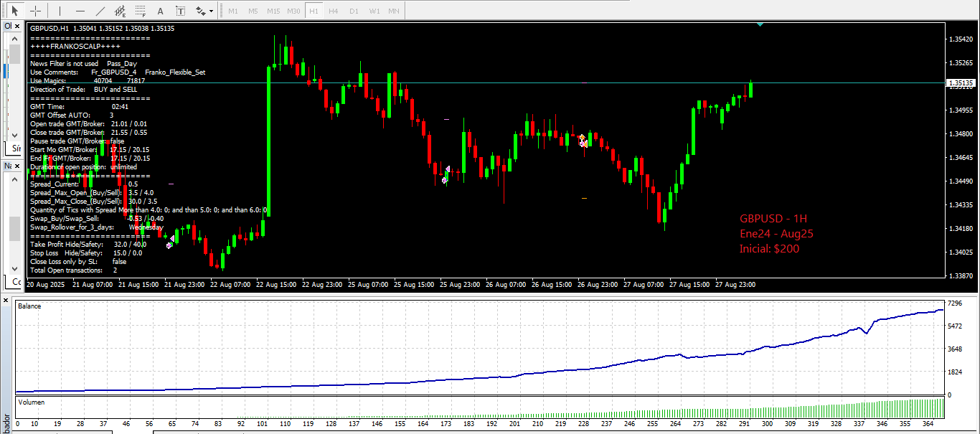The height and width of the screenshot is (434, 980).
Task: Enable the D1 daily timeframe
Action: pos(354,11)
